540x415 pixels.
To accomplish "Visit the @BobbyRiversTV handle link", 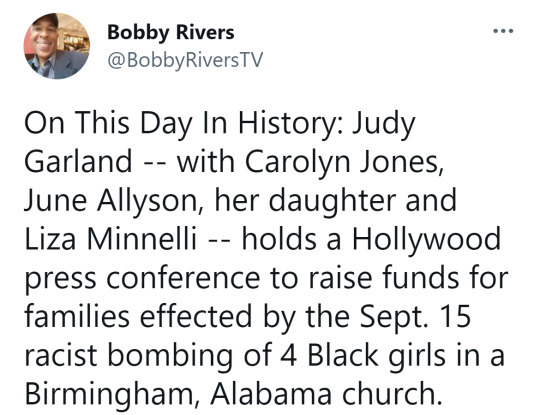I will click(185, 61).
